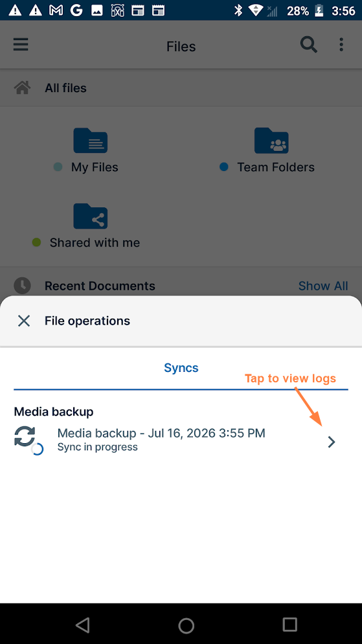Image resolution: width=362 pixels, height=644 pixels.
Task: Tap the Show All link
Action: 323,286
